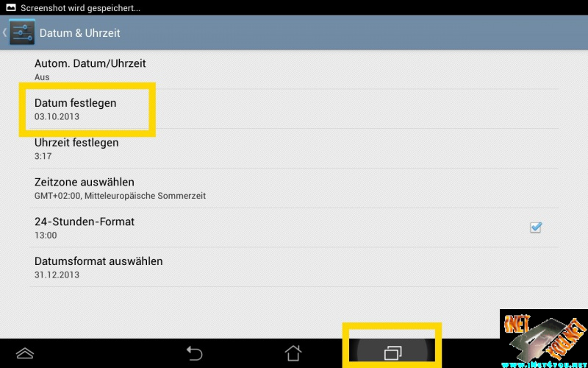Open Uhrzeit festlegen time setting
588x368 pixels.
[x=294, y=149]
